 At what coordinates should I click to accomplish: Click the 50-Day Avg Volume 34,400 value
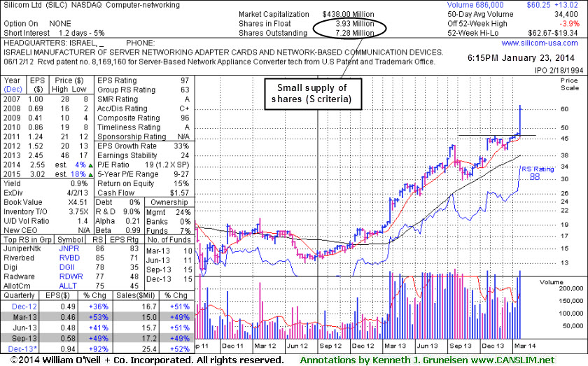point(566,14)
